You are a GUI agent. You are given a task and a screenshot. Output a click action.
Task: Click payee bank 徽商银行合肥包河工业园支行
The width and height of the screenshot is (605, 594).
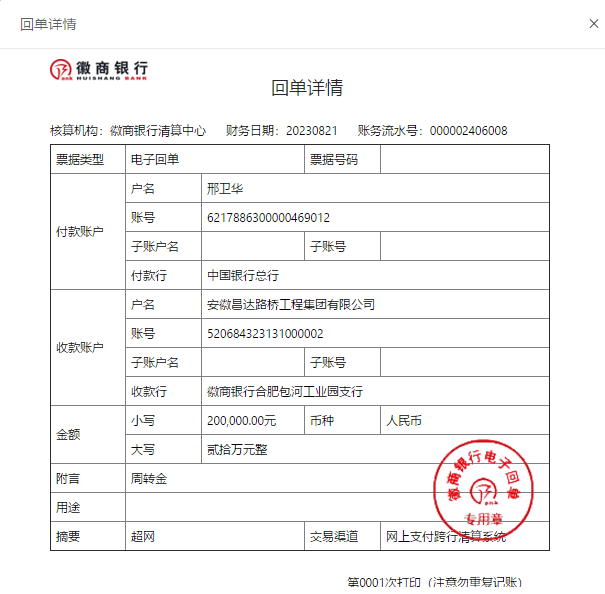click(284, 391)
